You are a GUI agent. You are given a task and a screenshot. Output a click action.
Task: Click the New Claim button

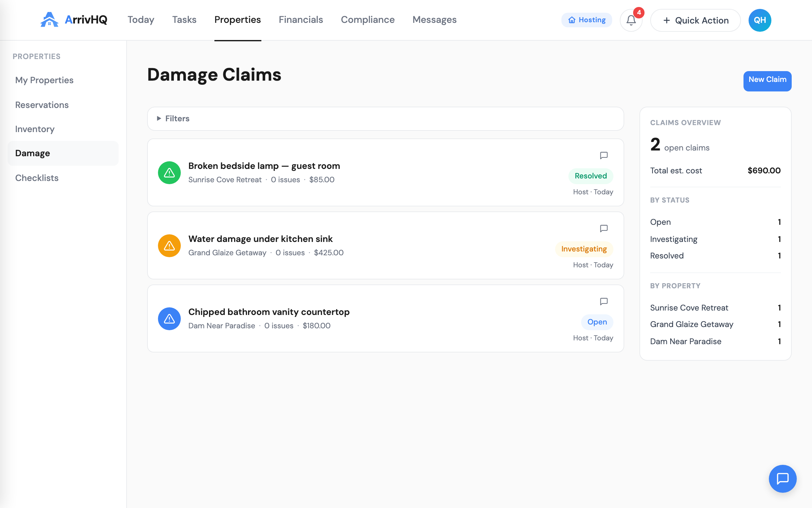pyautogui.click(x=767, y=81)
